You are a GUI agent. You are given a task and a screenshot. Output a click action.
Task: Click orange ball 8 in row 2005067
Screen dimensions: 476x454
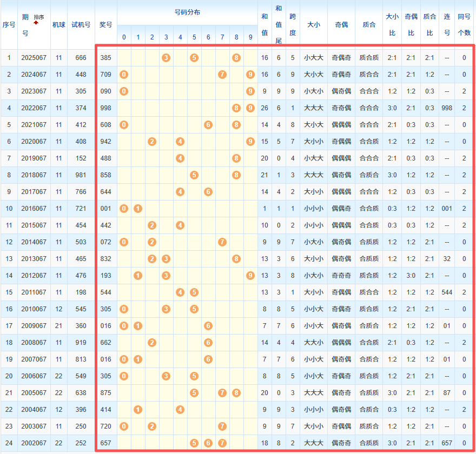236,393
